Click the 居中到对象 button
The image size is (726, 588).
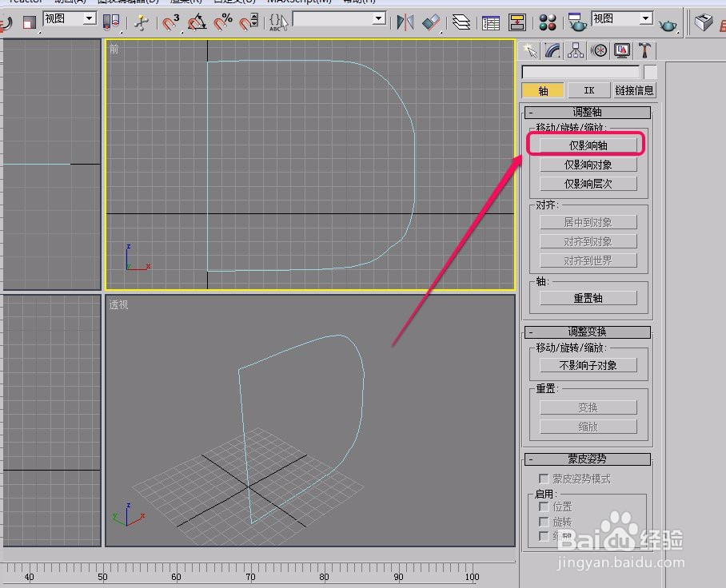588,223
